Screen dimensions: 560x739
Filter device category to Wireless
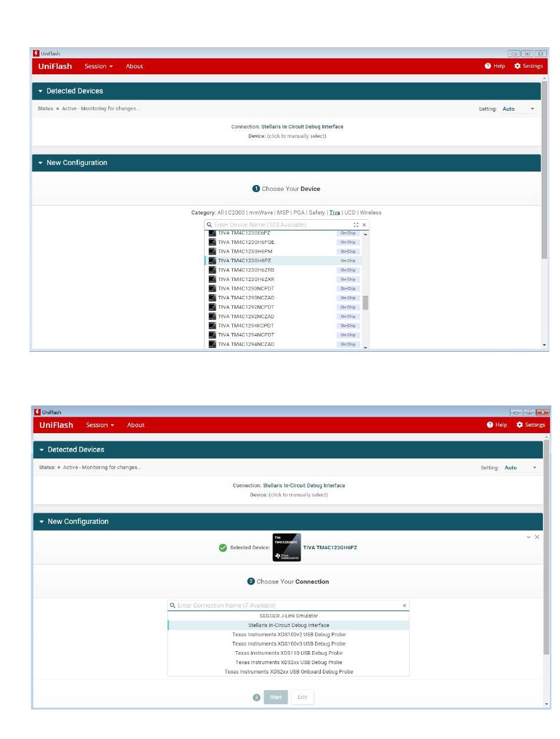[x=371, y=213]
